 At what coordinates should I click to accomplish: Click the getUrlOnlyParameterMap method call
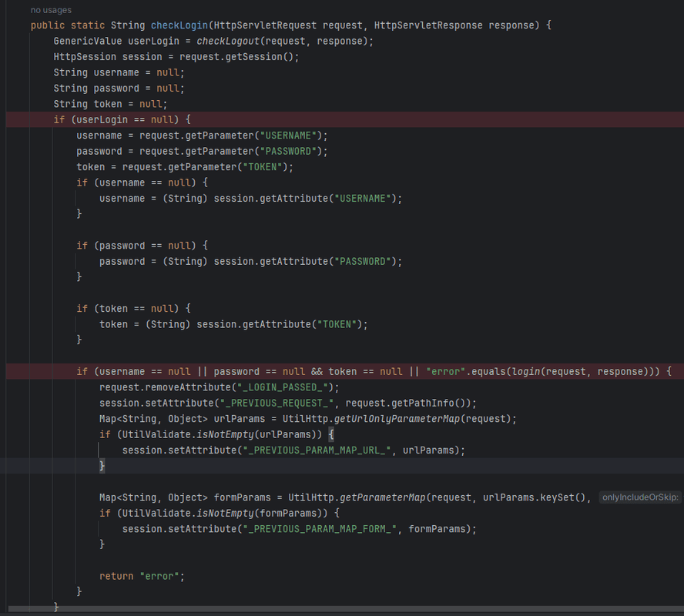(x=397, y=419)
